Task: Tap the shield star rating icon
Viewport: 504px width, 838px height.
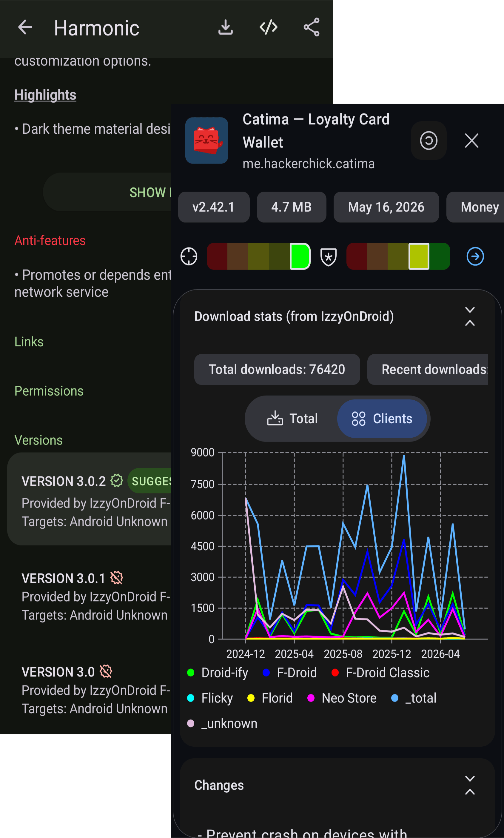Action: pyautogui.click(x=329, y=256)
